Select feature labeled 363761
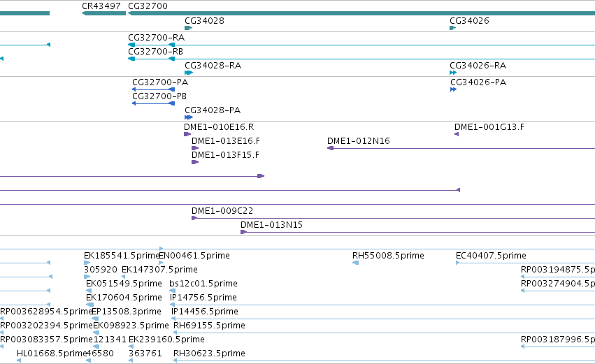This screenshot has width=595, height=364. coord(145,354)
